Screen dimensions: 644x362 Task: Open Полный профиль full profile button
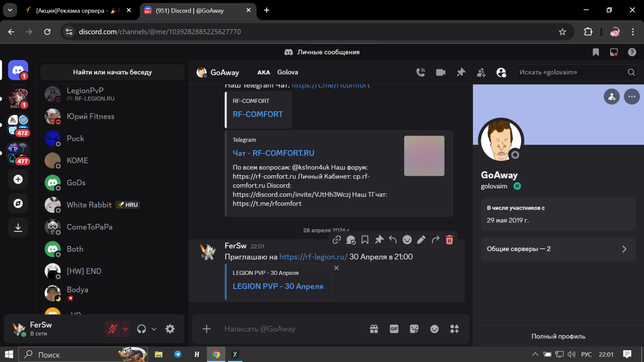click(558, 336)
